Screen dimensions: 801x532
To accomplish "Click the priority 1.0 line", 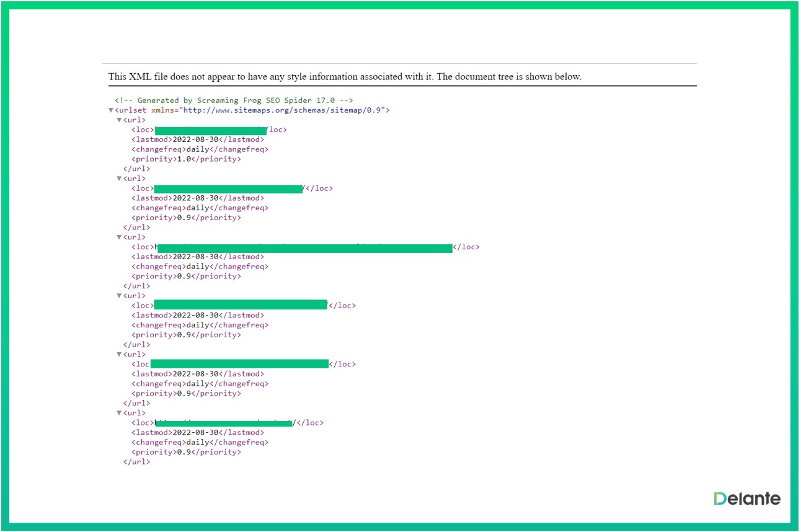I will [x=186, y=159].
